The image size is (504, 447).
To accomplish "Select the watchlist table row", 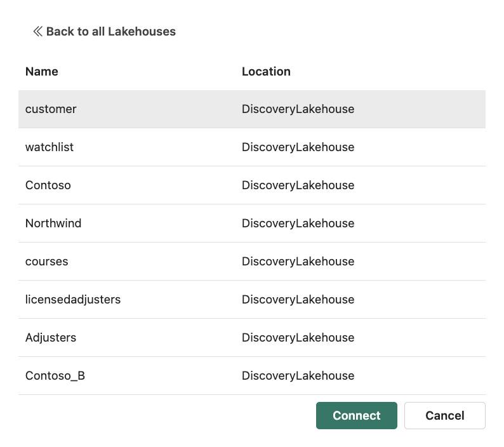I will (252, 147).
